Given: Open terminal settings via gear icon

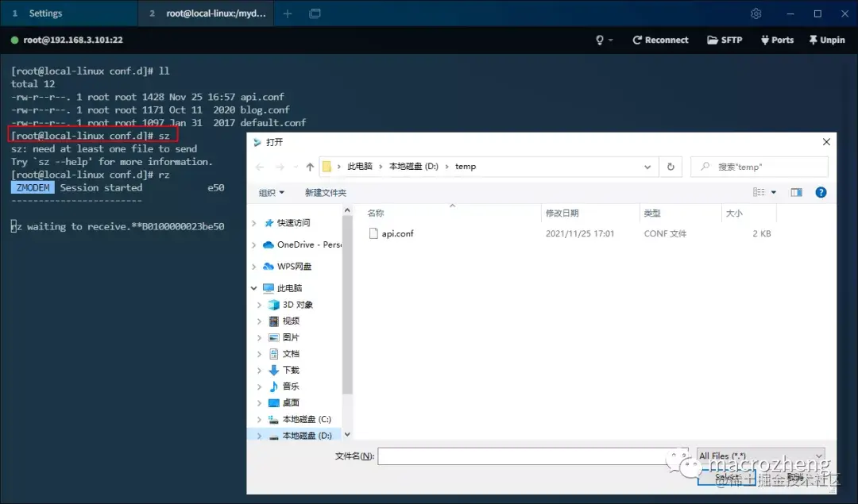Looking at the screenshot, I should coord(756,13).
